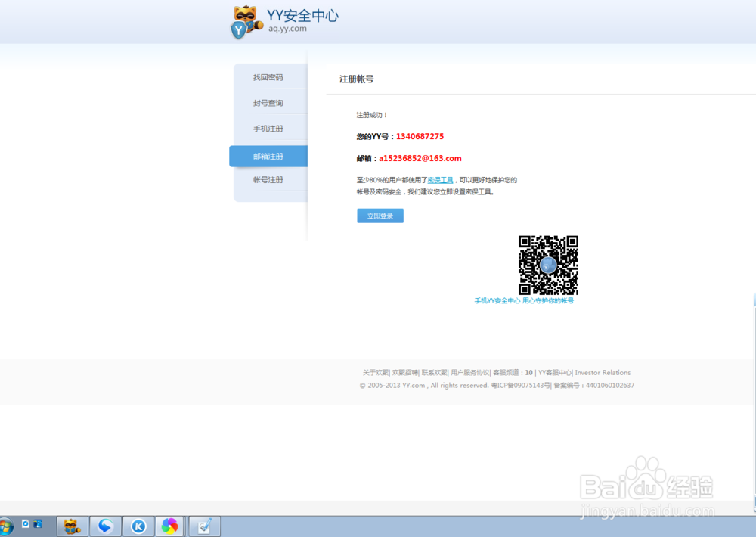
Task: Click the QR code image
Action: click(548, 265)
